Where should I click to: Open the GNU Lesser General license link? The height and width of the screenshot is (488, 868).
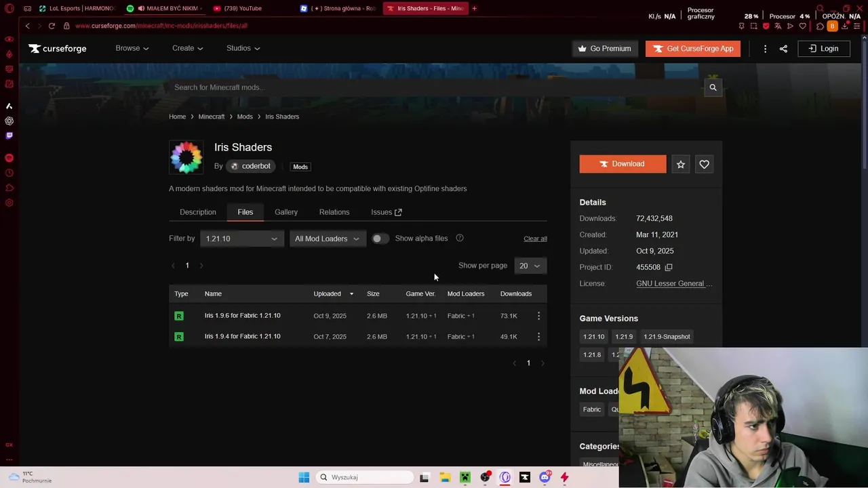tap(674, 283)
